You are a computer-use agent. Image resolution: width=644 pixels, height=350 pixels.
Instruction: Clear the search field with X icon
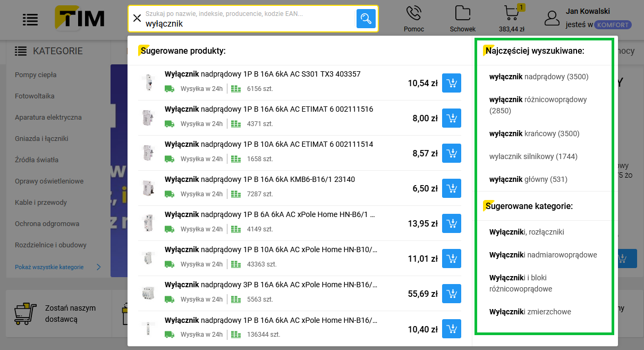(x=137, y=19)
